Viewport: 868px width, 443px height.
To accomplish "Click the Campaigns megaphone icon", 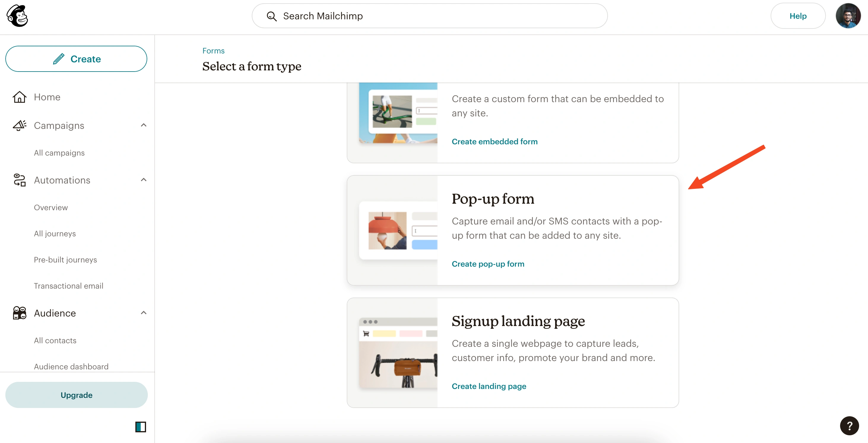I will coord(20,125).
